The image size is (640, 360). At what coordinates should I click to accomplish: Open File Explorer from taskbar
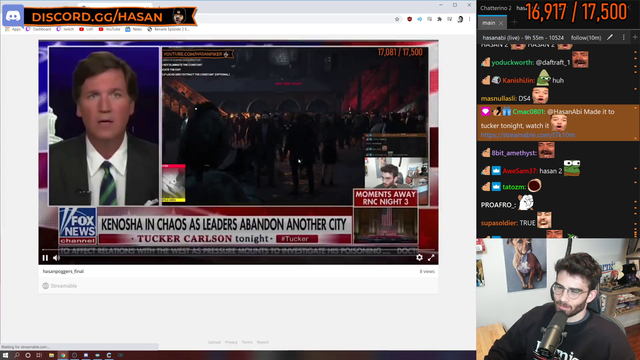(x=51, y=356)
